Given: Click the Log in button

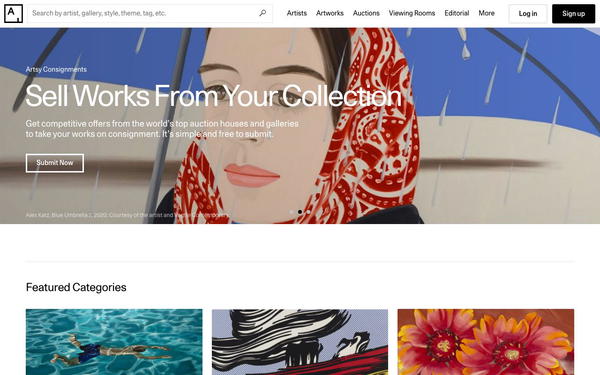Looking at the screenshot, I should click(x=528, y=13).
